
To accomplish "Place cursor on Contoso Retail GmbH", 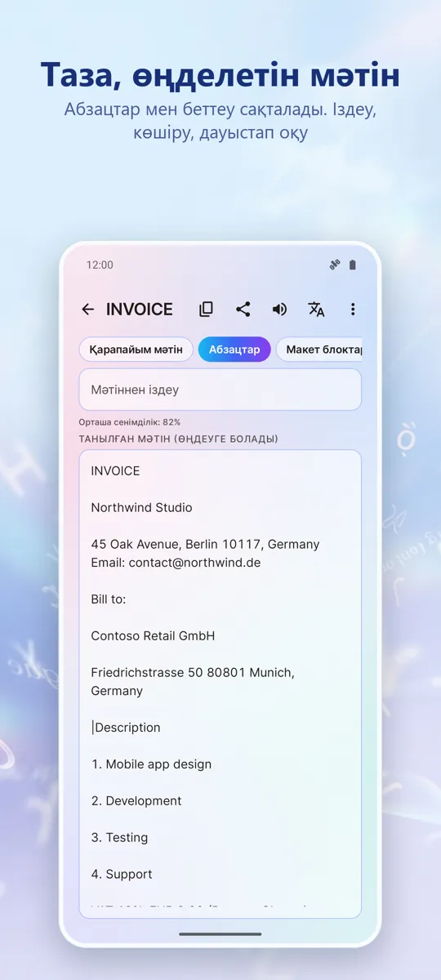I will point(153,635).
